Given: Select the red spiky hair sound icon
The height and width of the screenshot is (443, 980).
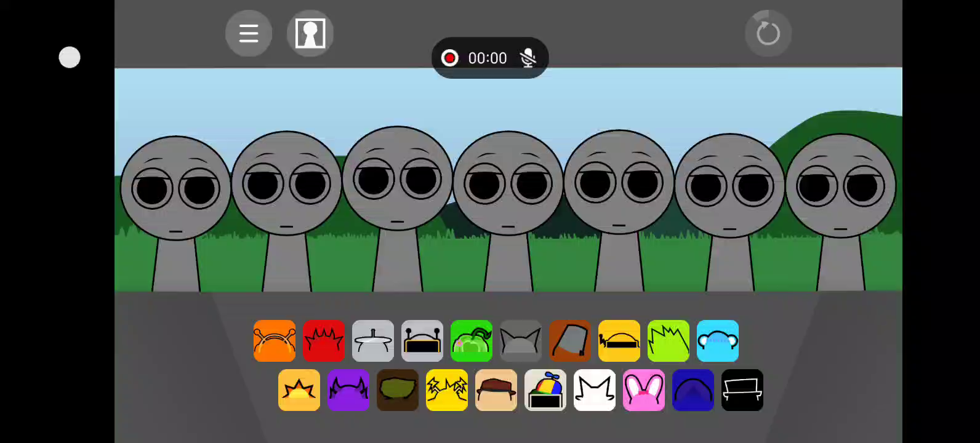Looking at the screenshot, I should [324, 341].
